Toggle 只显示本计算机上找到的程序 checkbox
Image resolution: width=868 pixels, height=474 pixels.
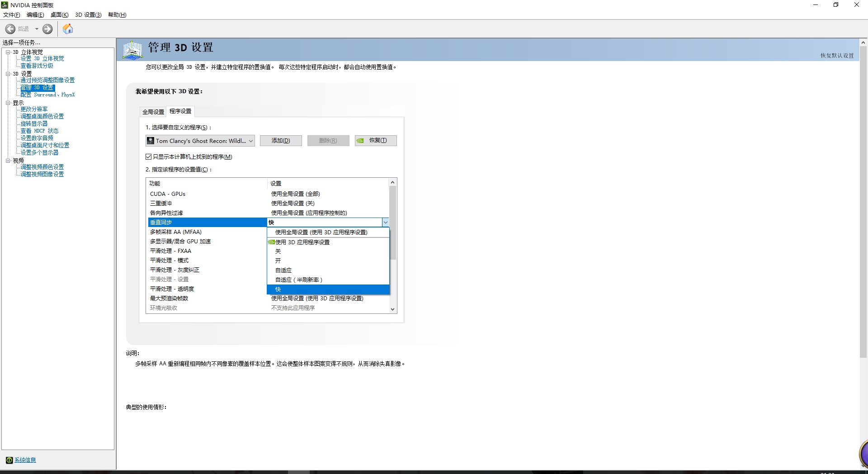(x=148, y=157)
